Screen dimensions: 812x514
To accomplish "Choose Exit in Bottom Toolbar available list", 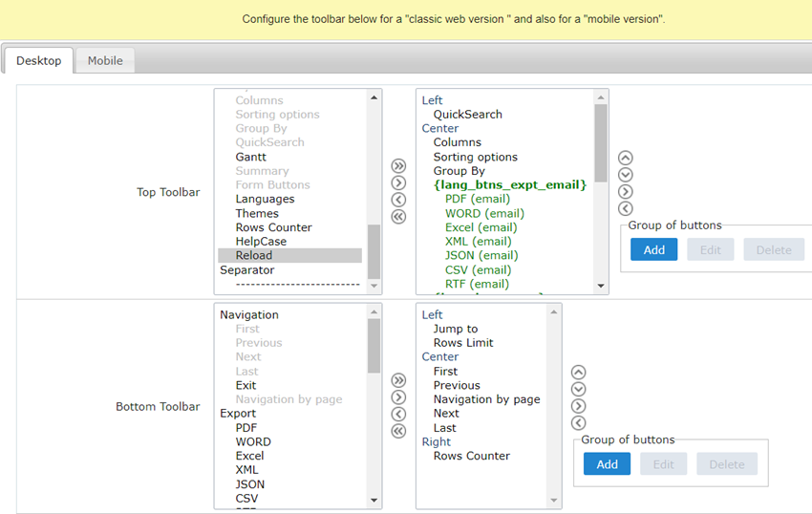I will (x=246, y=385).
